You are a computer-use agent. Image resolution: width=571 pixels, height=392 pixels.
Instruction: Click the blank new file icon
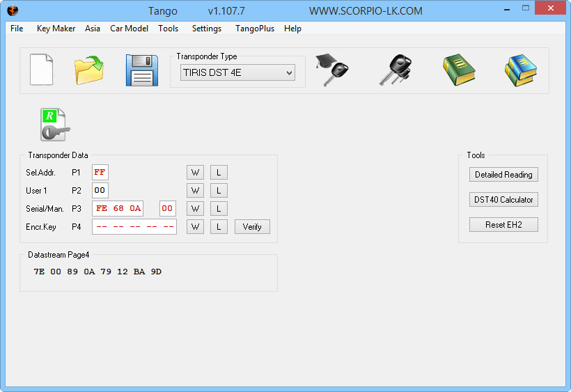click(42, 70)
